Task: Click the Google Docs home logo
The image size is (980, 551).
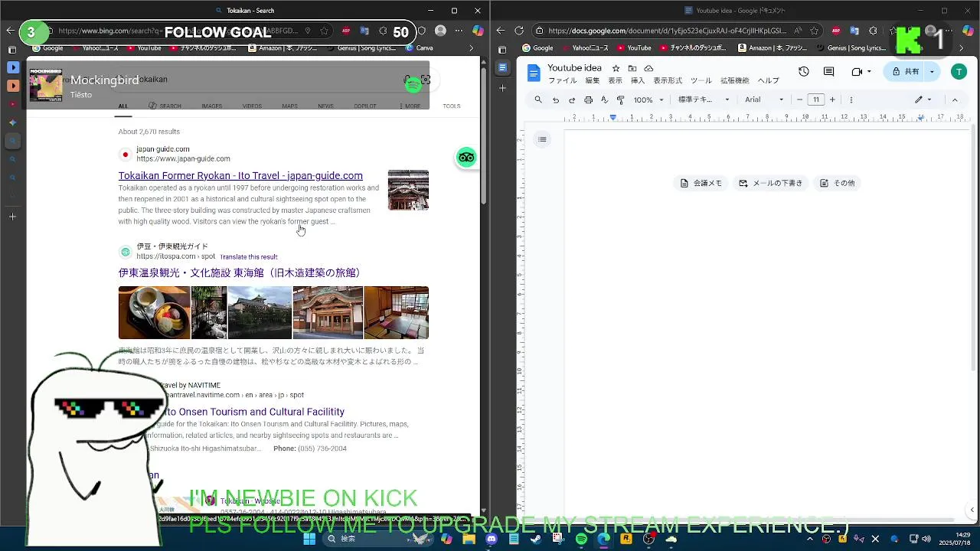Action: (534, 72)
